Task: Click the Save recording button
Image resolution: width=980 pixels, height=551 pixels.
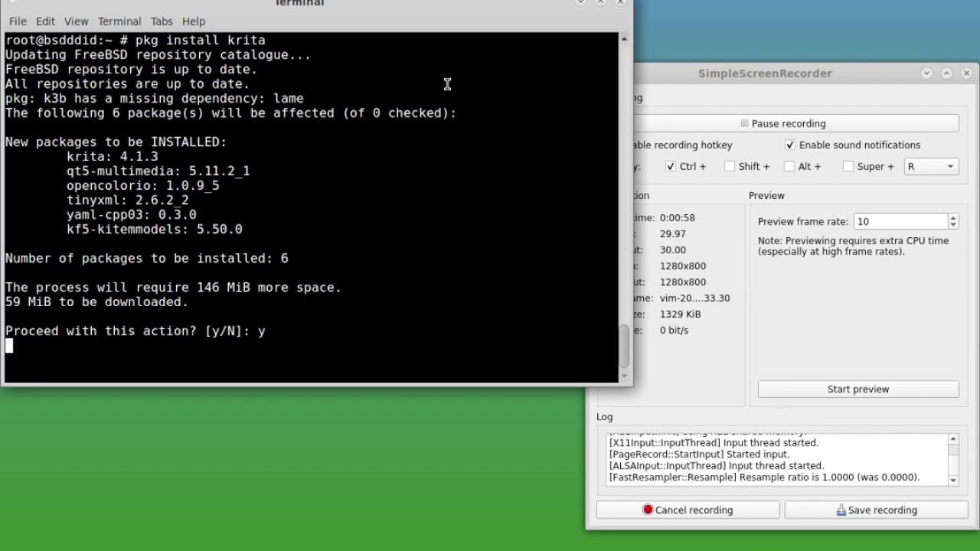Action: (x=877, y=510)
